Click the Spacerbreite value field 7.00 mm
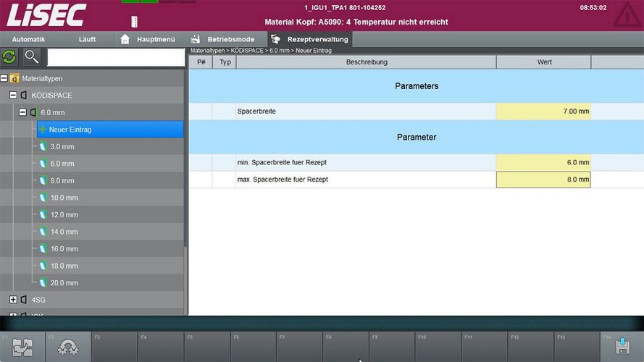Viewport: 644px width, 362px height. [543, 111]
